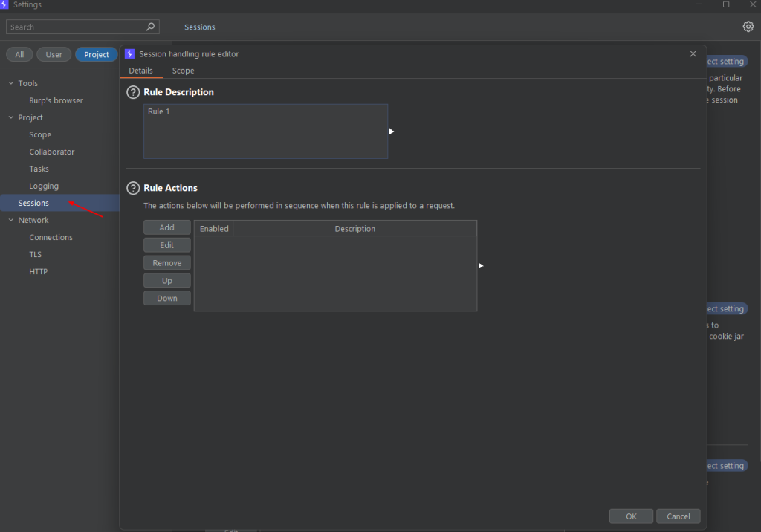The height and width of the screenshot is (532, 761).
Task: Click the Rule Actions help icon
Action: tap(133, 188)
